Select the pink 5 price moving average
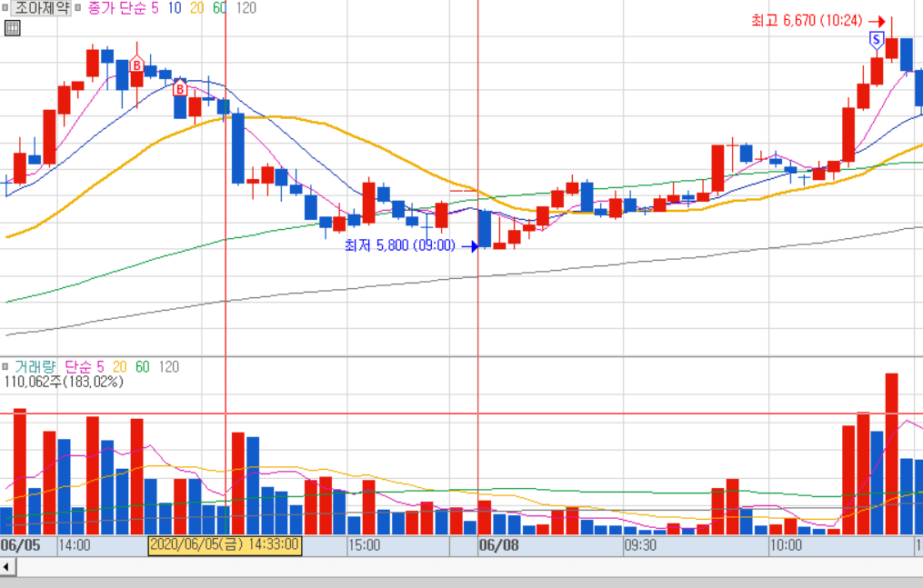 (155, 7)
